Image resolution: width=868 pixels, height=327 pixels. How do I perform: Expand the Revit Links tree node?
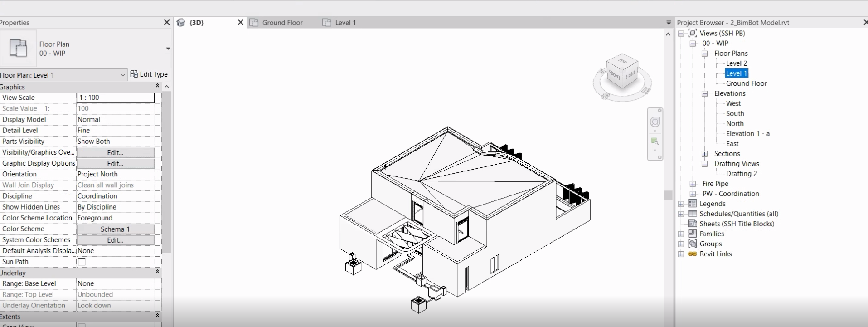(681, 254)
